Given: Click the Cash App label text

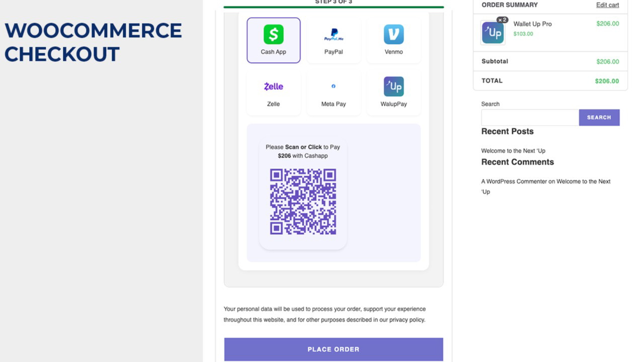Looking at the screenshot, I should (273, 52).
